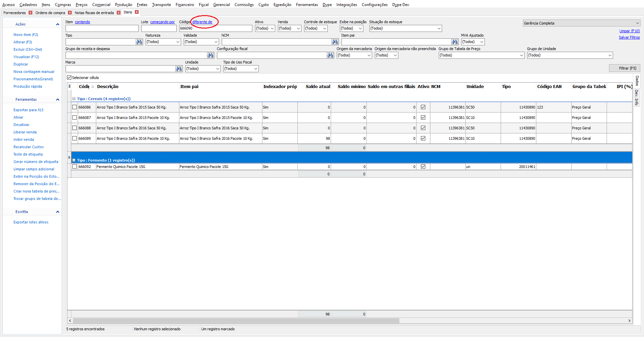Click the Item pai binoculars lookup icon
This screenshot has width=644, height=337.
pos(455,42)
